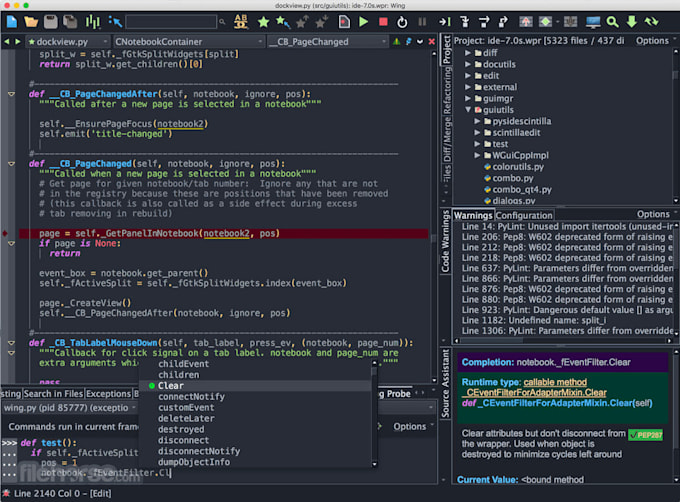Open Debug Probe Options menu

[413, 427]
